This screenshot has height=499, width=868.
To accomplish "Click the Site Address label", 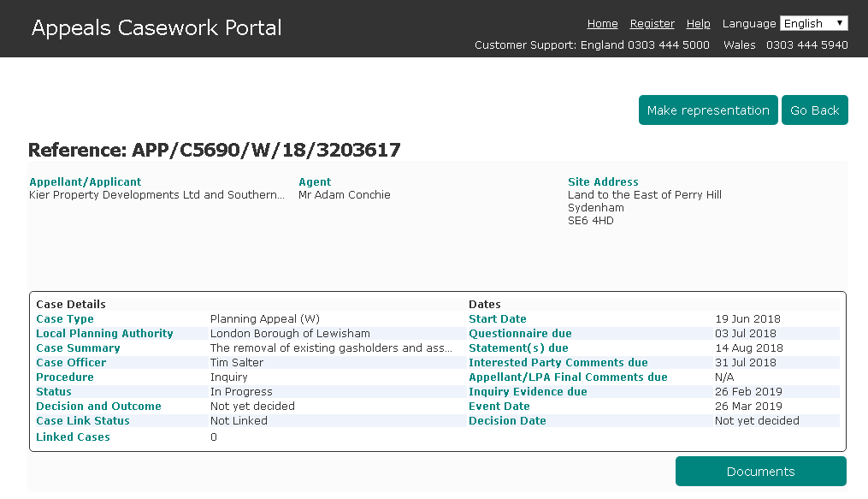I will (x=603, y=181).
